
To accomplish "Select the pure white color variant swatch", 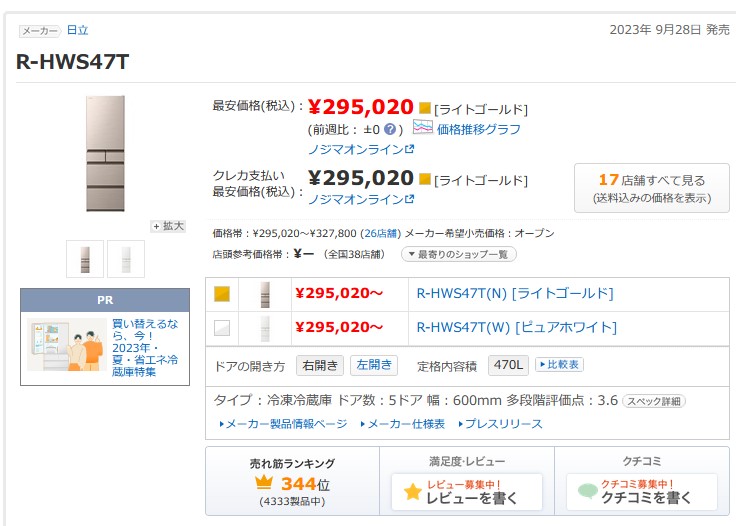I will [x=222, y=327].
